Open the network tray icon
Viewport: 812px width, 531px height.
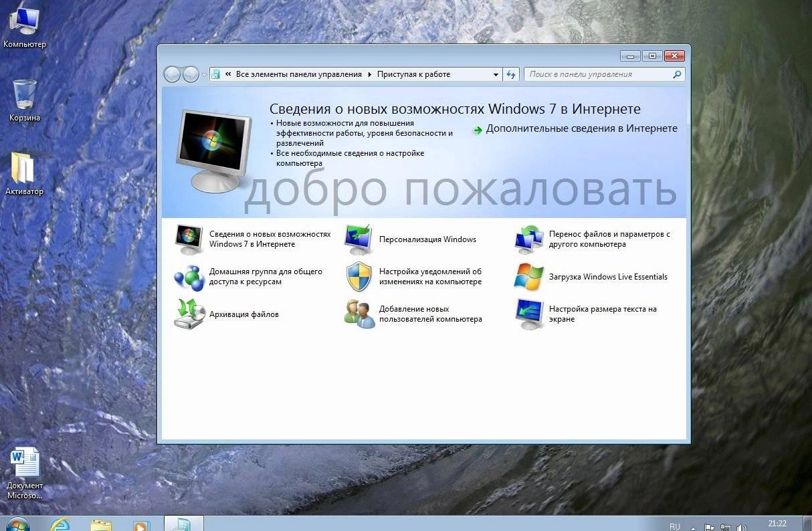(x=725, y=527)
